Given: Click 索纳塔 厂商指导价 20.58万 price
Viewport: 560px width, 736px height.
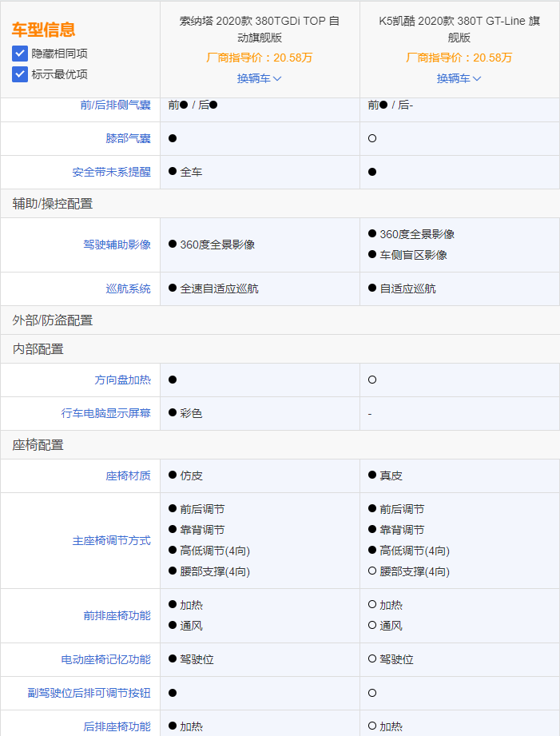Looking at the screenshot, I should coord(259,58).
